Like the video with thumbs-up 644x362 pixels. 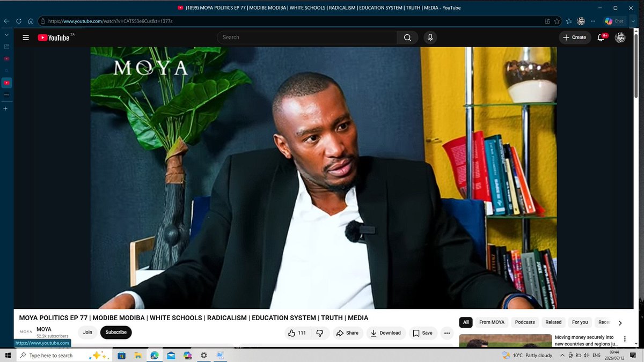pyautogui.click(x=297, y=333)
